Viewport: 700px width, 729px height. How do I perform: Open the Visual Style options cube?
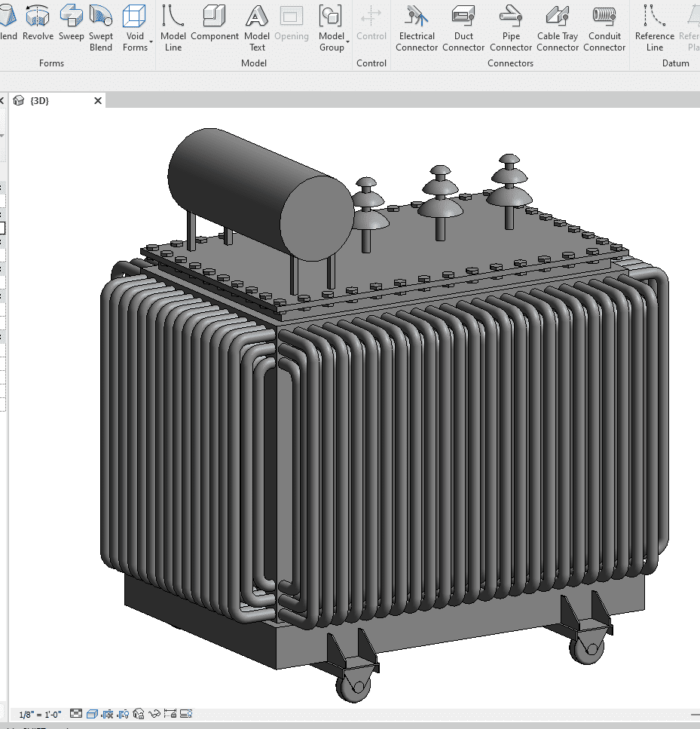point(91,713)
